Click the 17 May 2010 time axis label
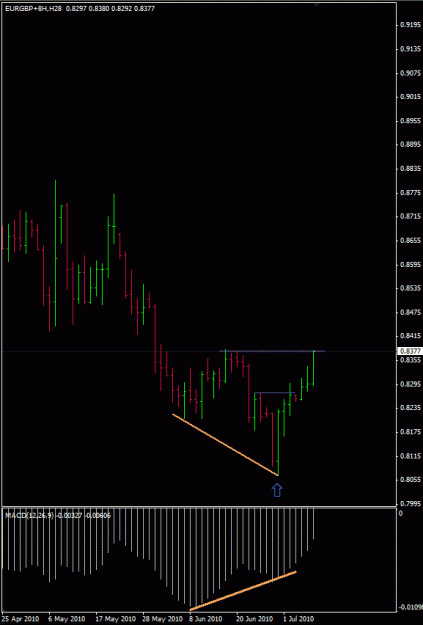The image size is (423, 625). (x=116, y=619)
